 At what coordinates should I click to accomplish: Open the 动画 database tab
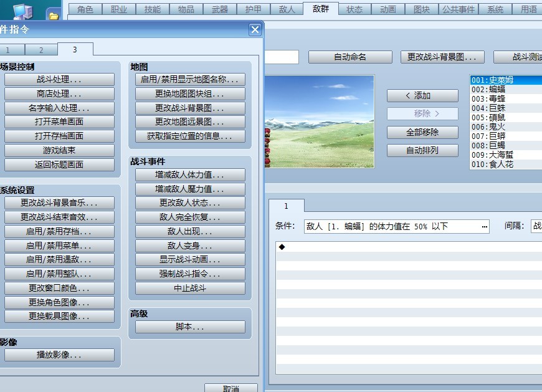click(x=388, y=9)
